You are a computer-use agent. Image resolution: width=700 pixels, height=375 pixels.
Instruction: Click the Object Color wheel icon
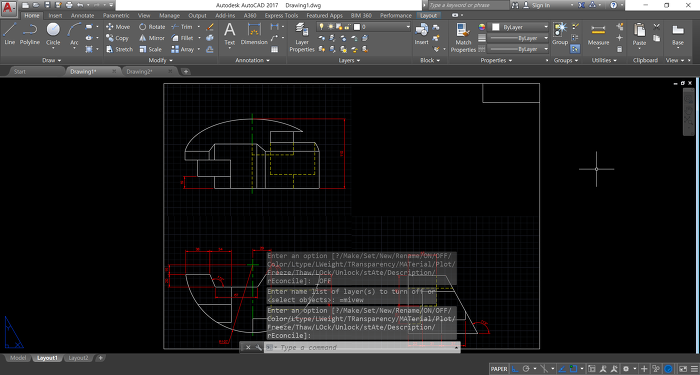(x=482, y=27)
